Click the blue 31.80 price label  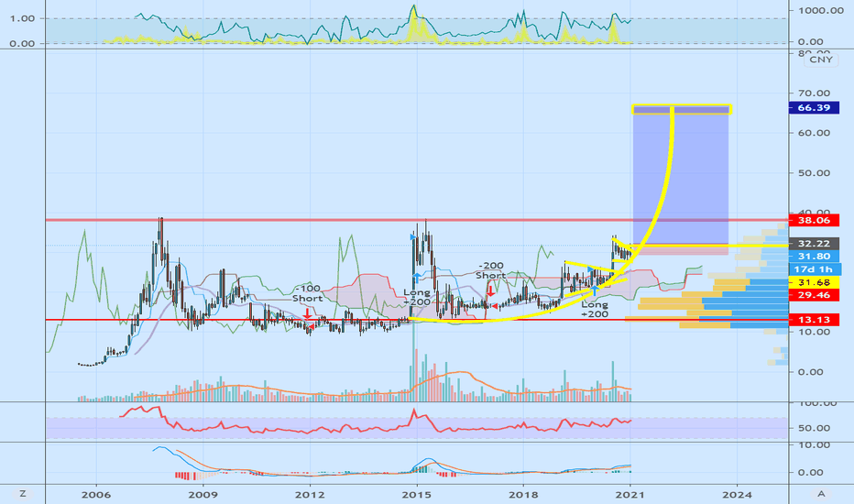click(x=814, y=256)
